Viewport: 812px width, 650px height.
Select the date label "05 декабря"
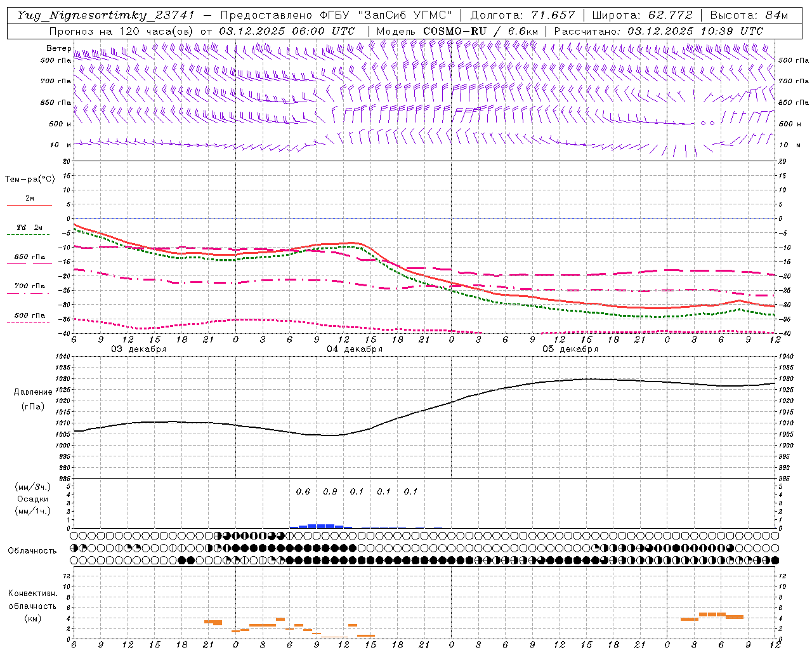pyautogui.click(x=570, y=349)
